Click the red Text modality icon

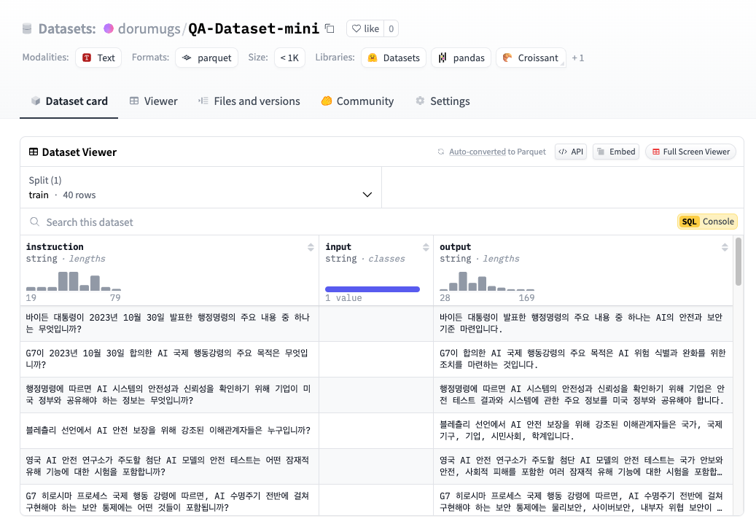[87, 58]
